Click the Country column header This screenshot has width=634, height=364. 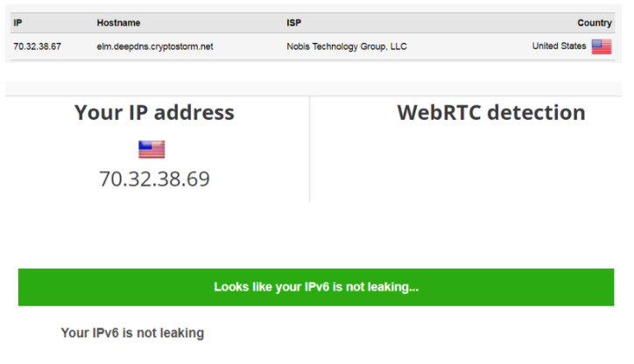(595, 23)
